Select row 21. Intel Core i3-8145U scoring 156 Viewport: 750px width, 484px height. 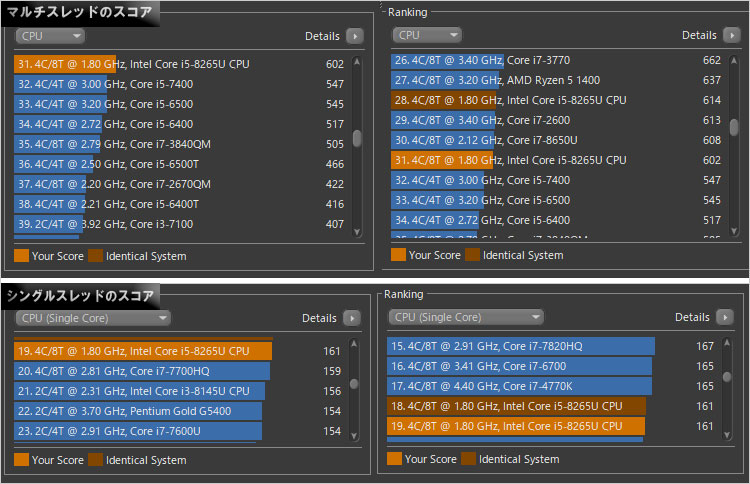pos(178,392)
